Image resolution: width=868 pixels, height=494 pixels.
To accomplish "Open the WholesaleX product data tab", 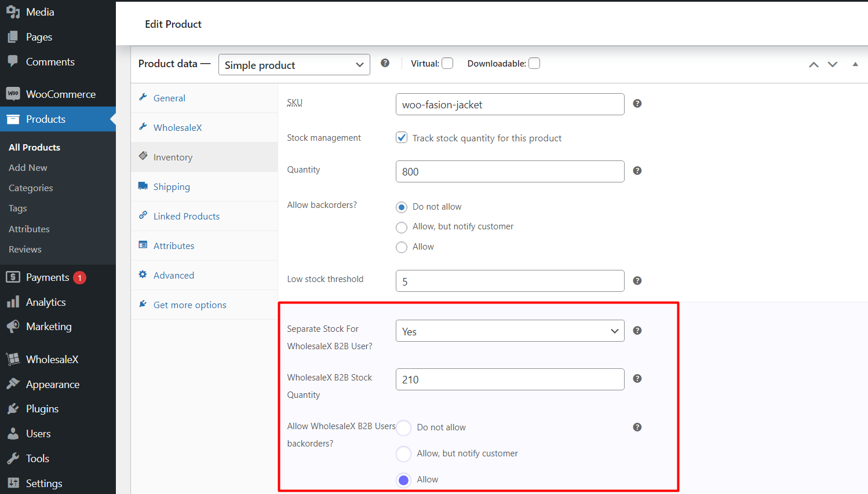I will [x=204, y=127].
